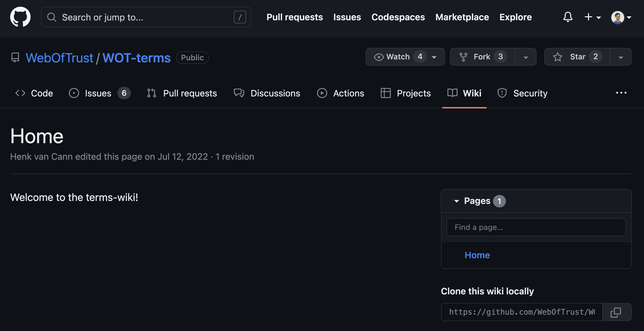Click the plus create-new icon
Screen dimensions: 644x331
pyautogui.click(x=589, y=17)
